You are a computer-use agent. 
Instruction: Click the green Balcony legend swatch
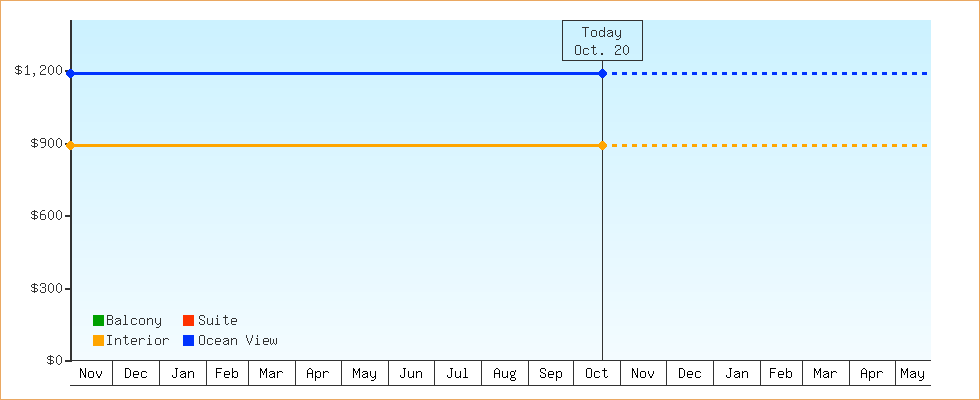click(x=98, y=320)
